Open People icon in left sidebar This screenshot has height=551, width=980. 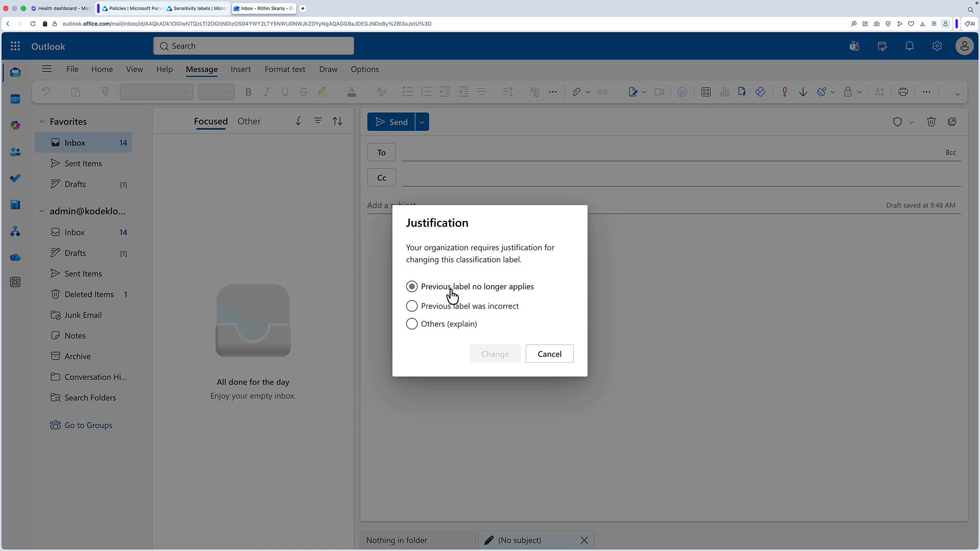15,152
